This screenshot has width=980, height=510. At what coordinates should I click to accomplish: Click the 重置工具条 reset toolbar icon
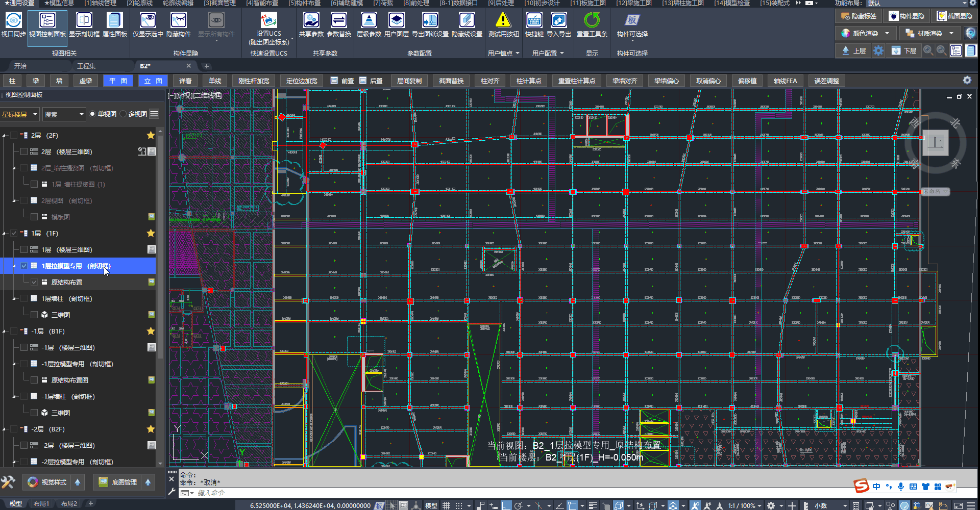click(592, 20)
